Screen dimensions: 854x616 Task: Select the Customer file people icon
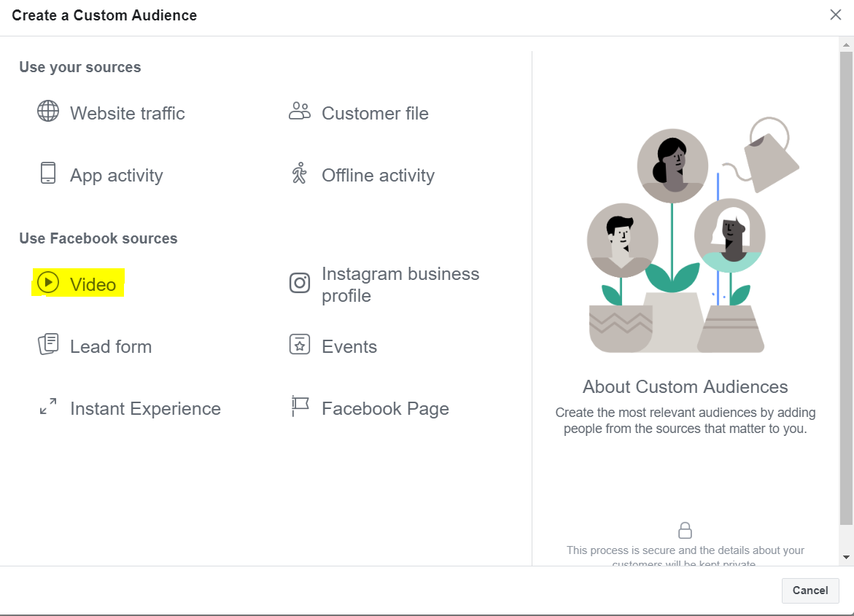pos(300,112)
